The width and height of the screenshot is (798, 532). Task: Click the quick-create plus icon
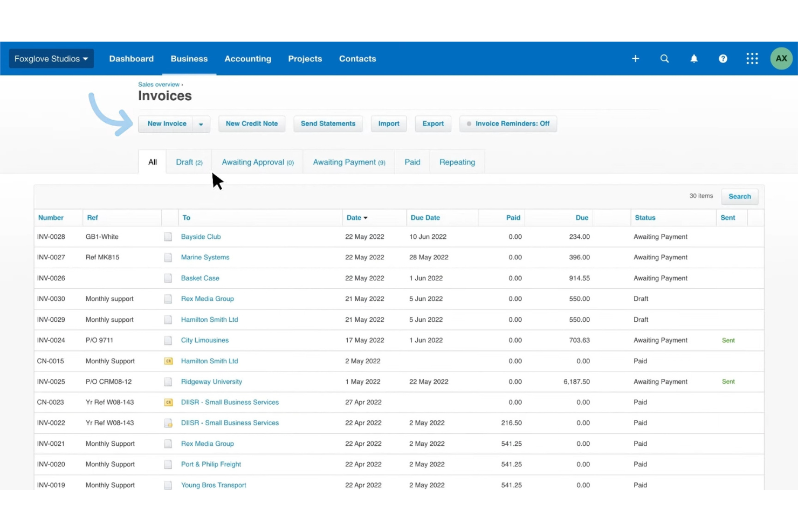coord(635,58)
